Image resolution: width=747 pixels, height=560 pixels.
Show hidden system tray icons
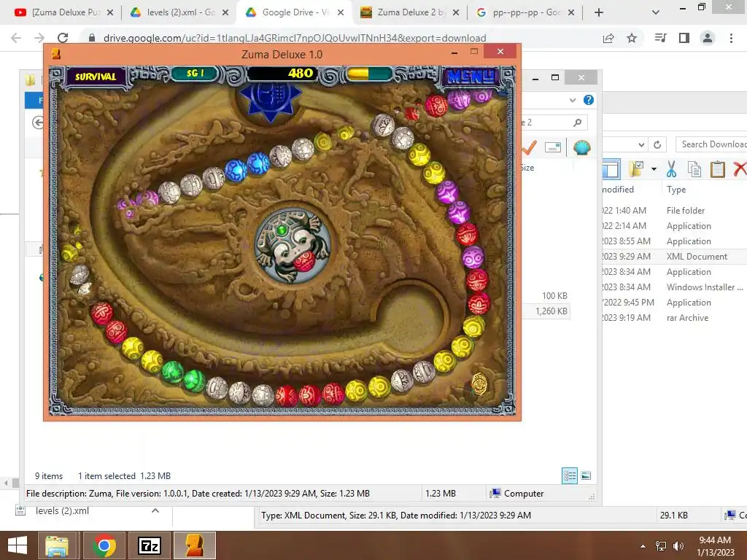[643, 545]
